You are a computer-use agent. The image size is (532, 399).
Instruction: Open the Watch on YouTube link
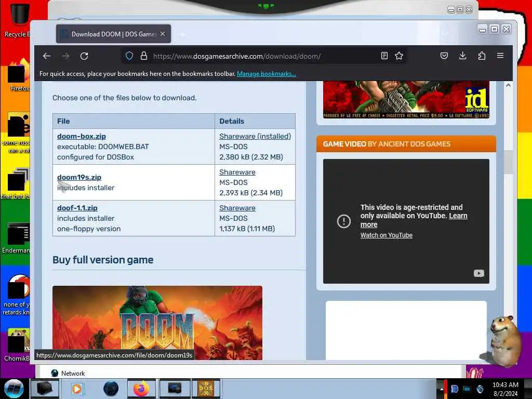tap(386, 235)
